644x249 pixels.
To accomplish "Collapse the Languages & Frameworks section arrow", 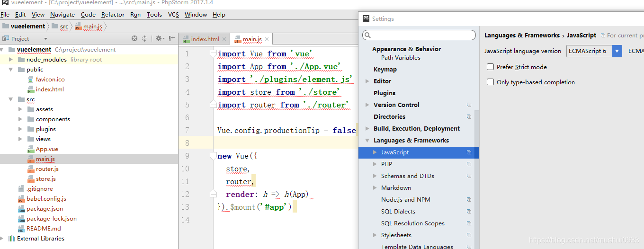I will point(367,141).
